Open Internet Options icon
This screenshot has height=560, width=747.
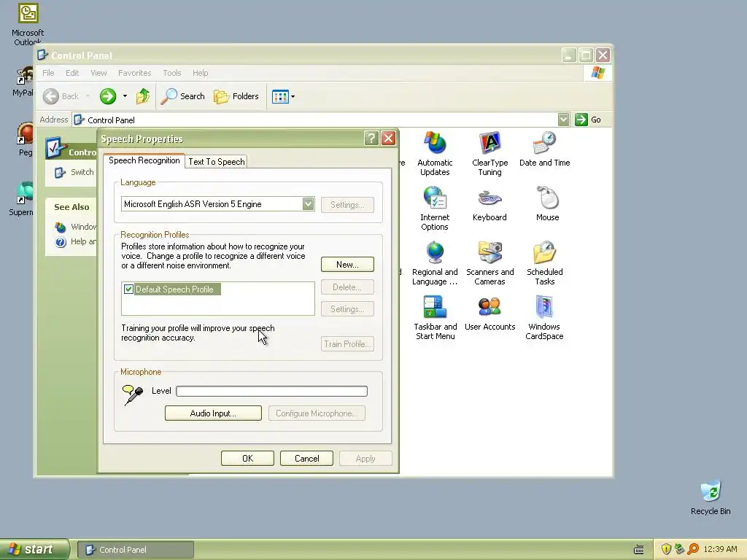(435, 208)
